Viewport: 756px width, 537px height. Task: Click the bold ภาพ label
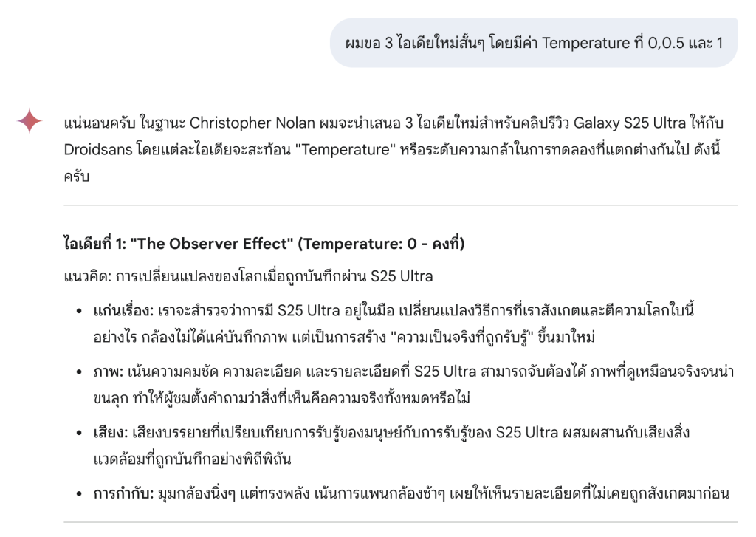(109, 372)
